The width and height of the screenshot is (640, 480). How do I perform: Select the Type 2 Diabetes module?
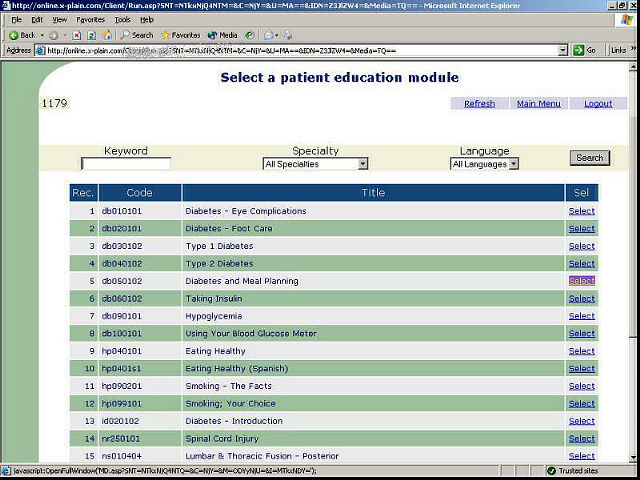click(x=581, y=264)
